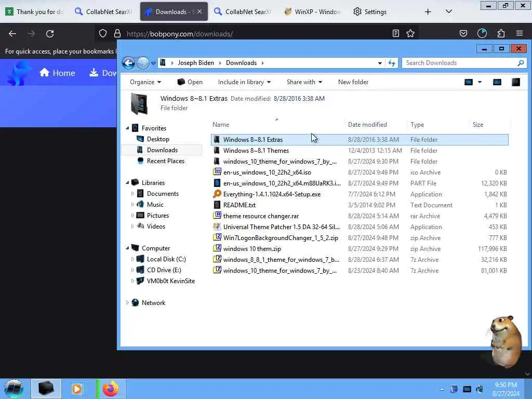Expand the Music library node

[x=132, y=205]
